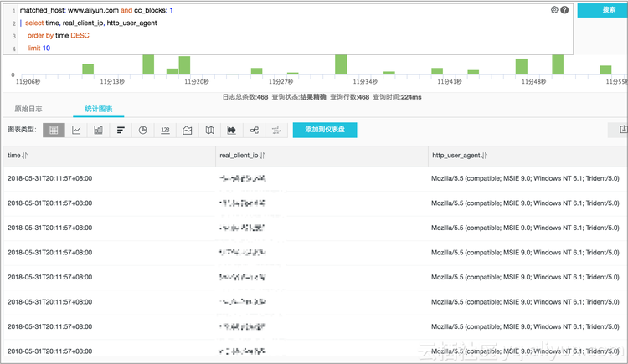This screenshot has width=628, height=364.
Task: Choose the flow chart icon
Action: point(231,131)
